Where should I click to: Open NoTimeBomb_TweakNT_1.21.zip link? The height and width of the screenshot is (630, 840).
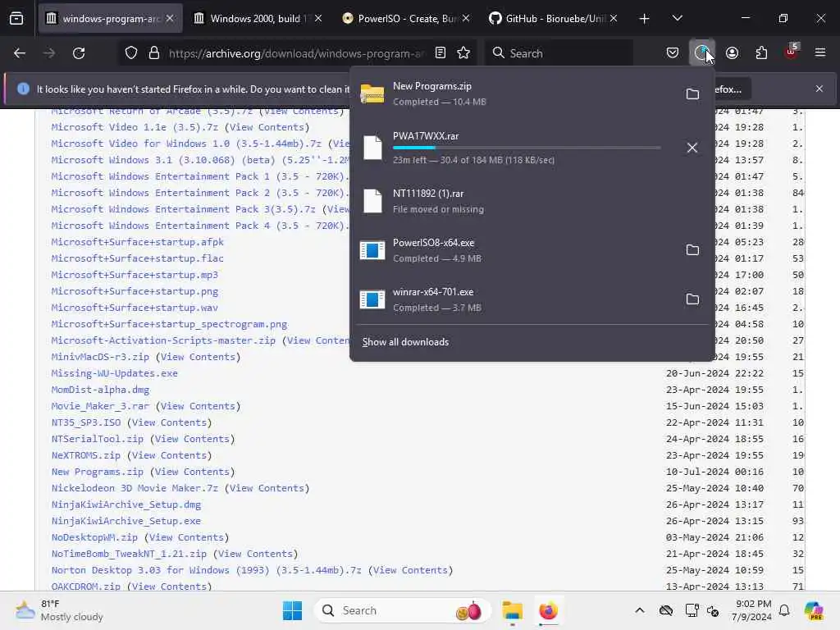click(129, 554)
